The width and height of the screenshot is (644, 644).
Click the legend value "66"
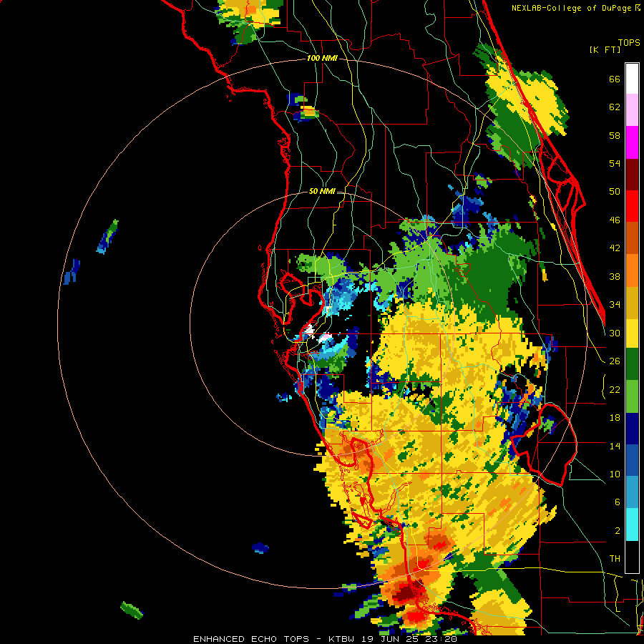(x=615, y=79)
